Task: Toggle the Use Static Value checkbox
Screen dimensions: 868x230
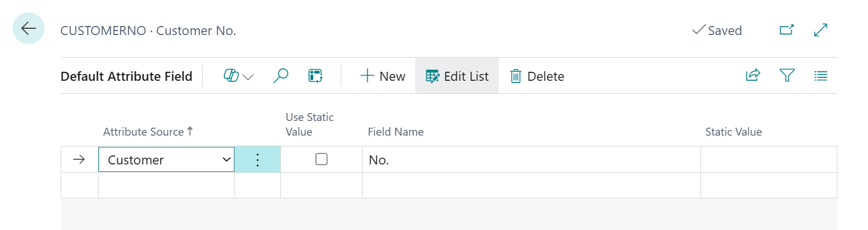Action: tap(322, 159)
